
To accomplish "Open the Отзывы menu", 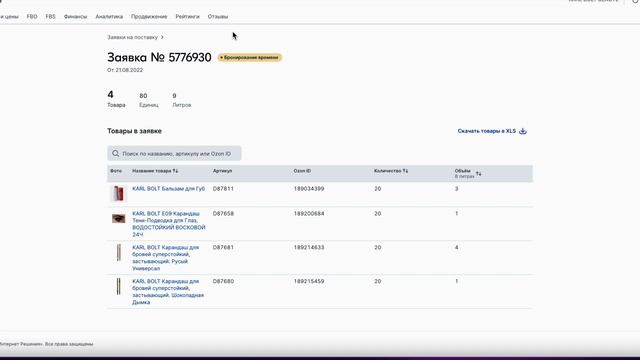I will click(x=218, y=17).
